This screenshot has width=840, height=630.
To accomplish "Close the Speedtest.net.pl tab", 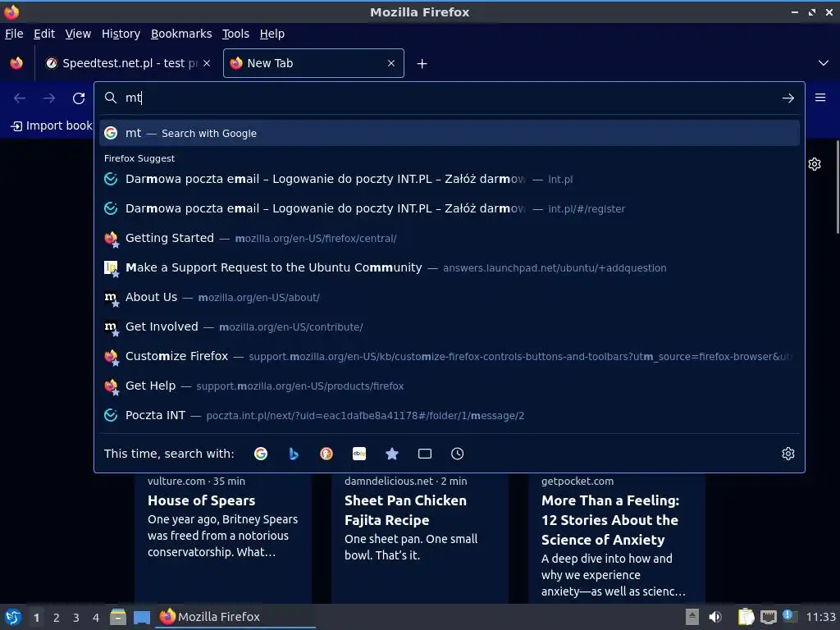I will pyautogui.click(x=207, y=63).
